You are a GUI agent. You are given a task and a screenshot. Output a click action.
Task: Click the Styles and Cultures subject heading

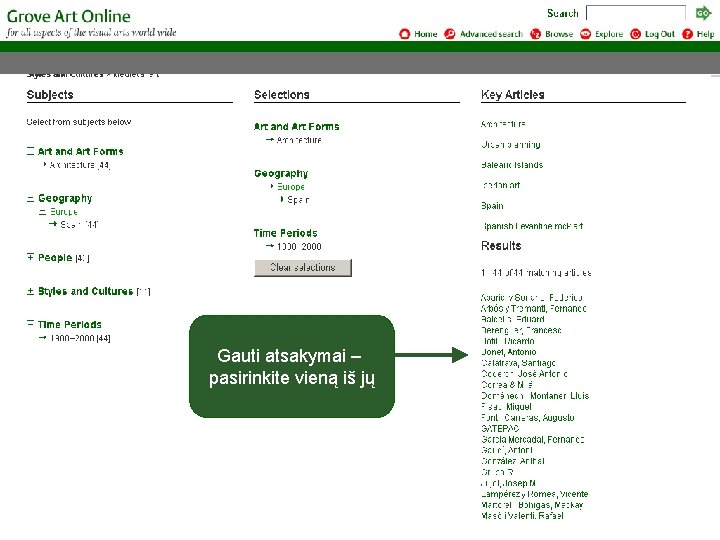(x=85, y=291)
